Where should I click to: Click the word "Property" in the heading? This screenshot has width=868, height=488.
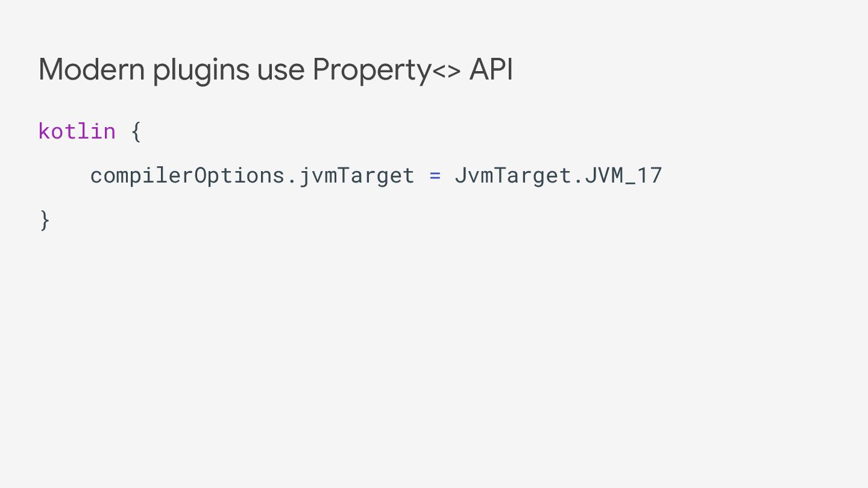coord(372,72)
